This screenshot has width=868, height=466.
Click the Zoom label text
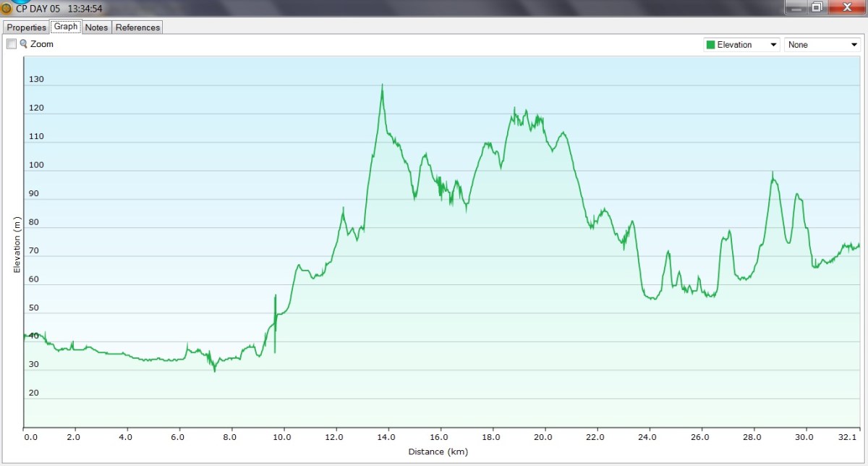click(42, 44)
